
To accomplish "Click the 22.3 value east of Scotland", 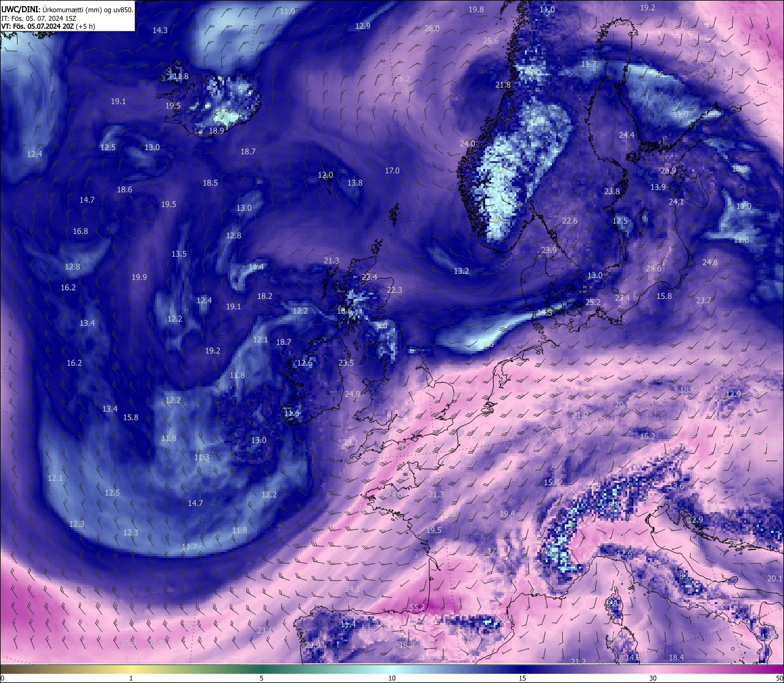I will click(x=394, y=290).
